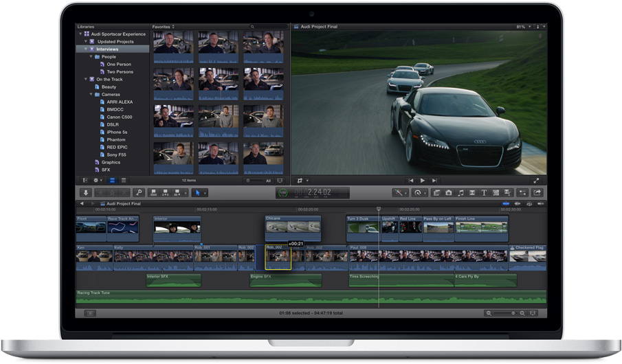Open timeline clip appearance options
Screen dimensions: 622x364
(533, 313)
